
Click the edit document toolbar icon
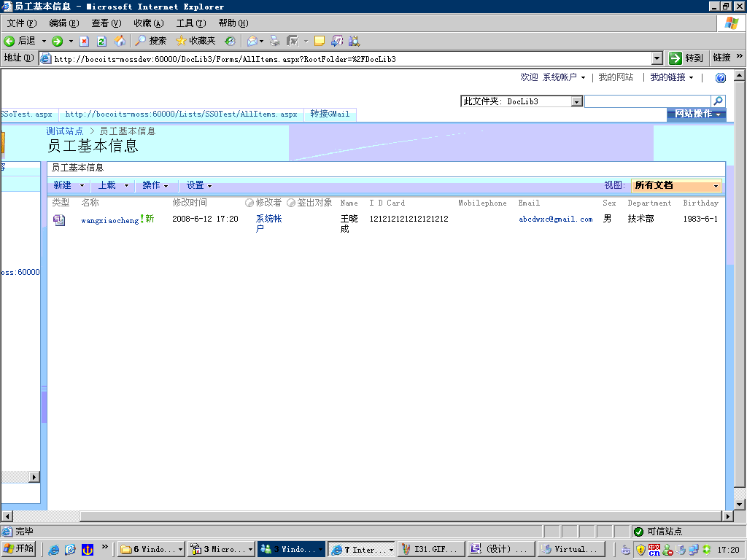[293, 41]
